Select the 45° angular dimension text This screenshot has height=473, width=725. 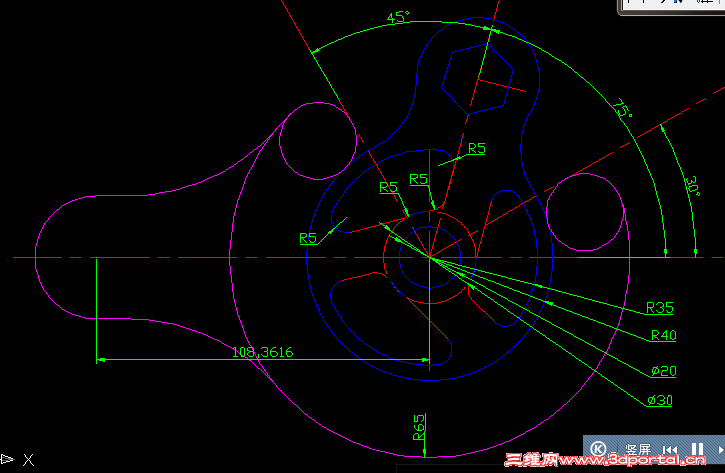398,18
